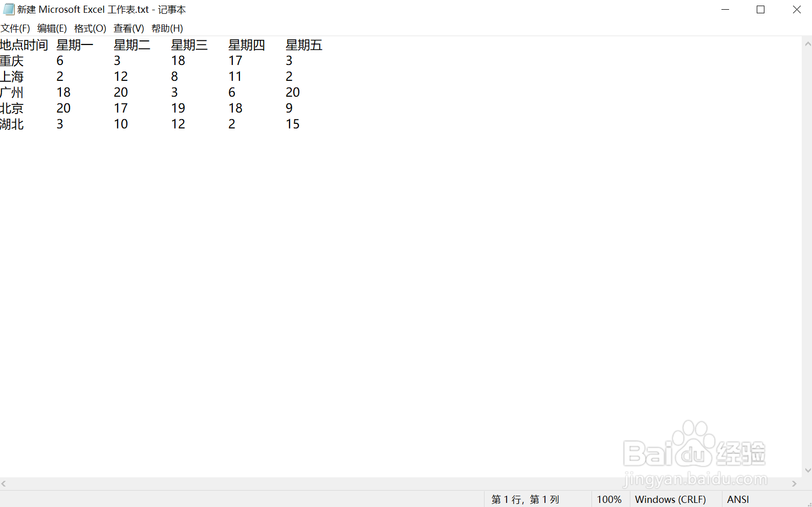Click the 100% zoom status entry
The height and width of the screenshot is (507, 812).
(x=609, y=499)
